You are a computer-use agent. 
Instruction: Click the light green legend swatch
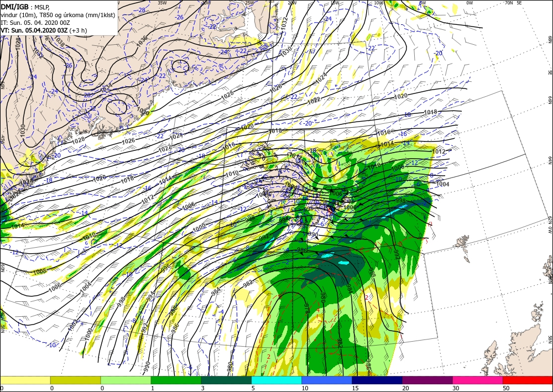tap(126, 380)
